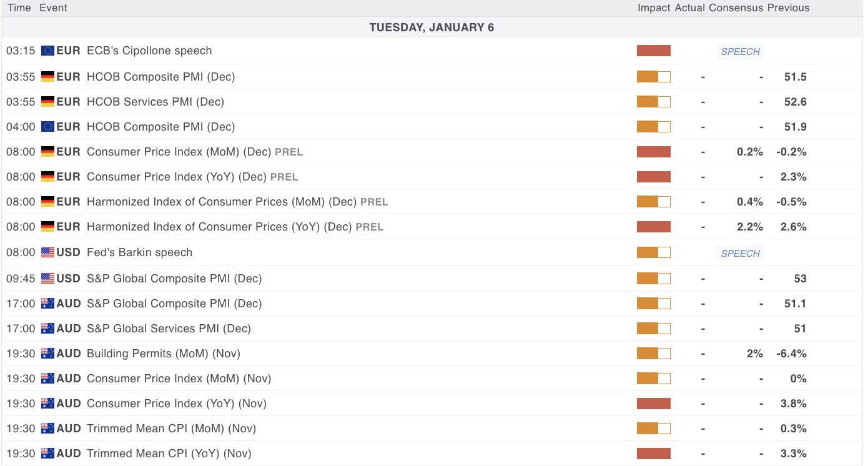Viewport: 868px width, 466px height.
Task: Click the Australian flag beside Trimmed Mean CPI (YoY)
Action: pos(47,454)
